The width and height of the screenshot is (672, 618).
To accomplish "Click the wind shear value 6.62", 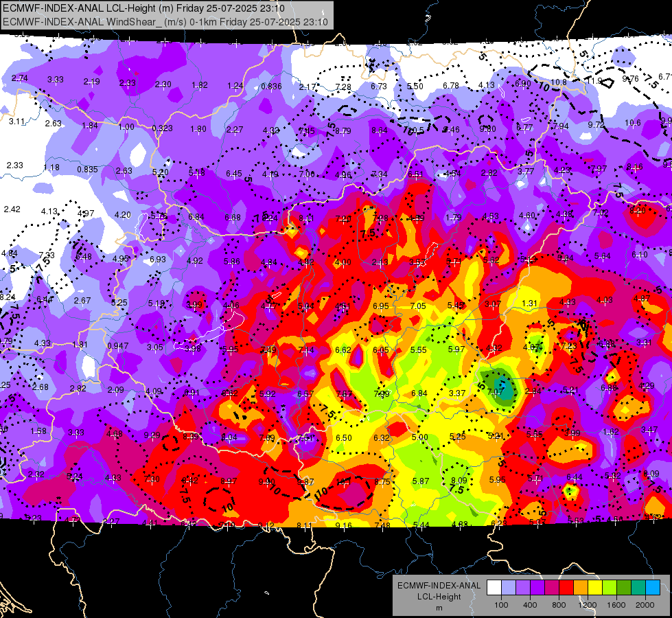I will (x=343, y=350).
